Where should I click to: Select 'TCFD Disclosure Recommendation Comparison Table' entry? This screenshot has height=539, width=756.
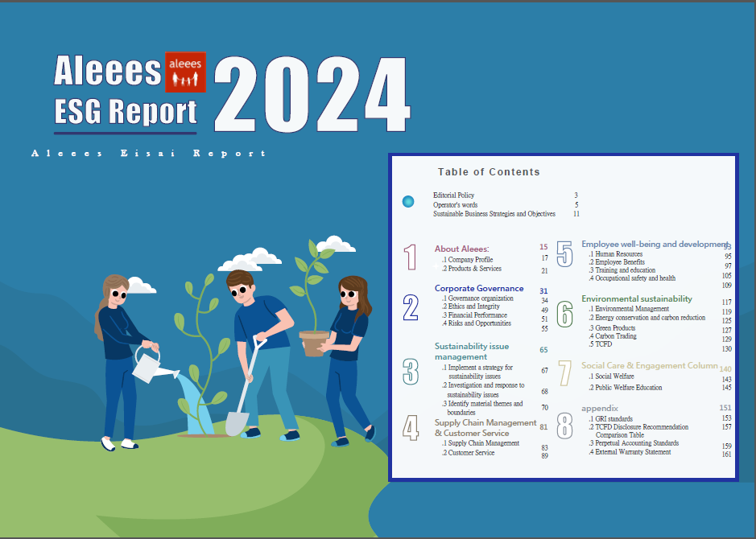pyautogui.click(x=638, y=431)
